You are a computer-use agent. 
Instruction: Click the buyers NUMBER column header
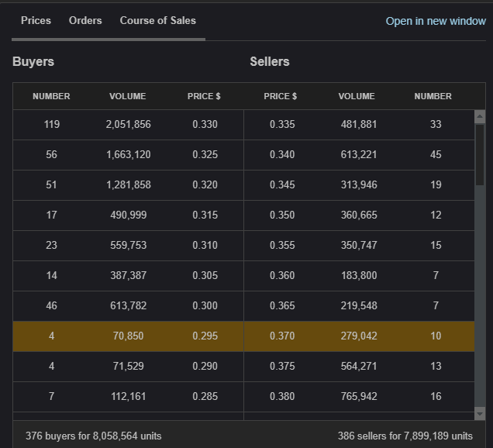tap(51, 96)
